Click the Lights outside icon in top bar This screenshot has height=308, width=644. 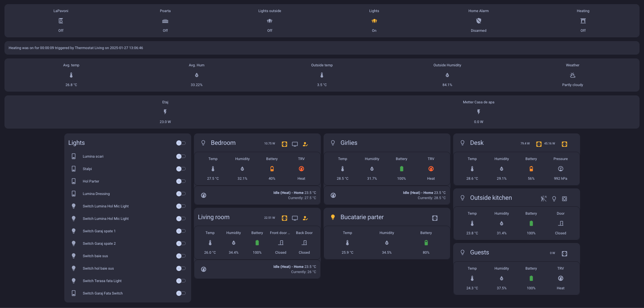click(270, 21)
